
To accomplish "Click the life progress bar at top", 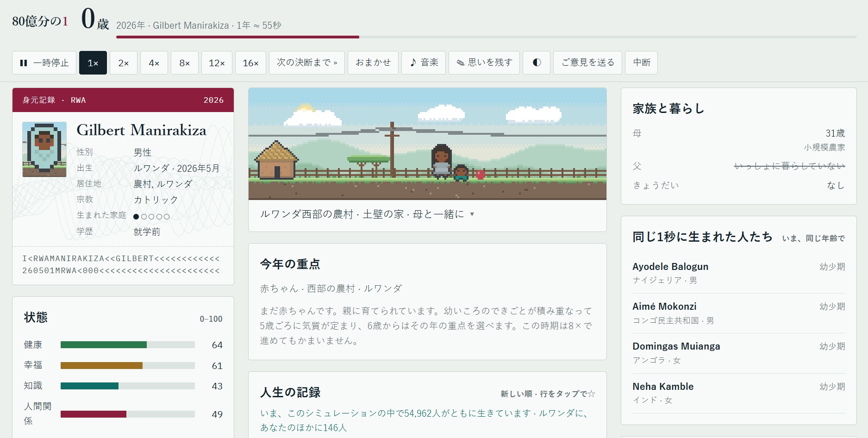I will pos(486,37).
